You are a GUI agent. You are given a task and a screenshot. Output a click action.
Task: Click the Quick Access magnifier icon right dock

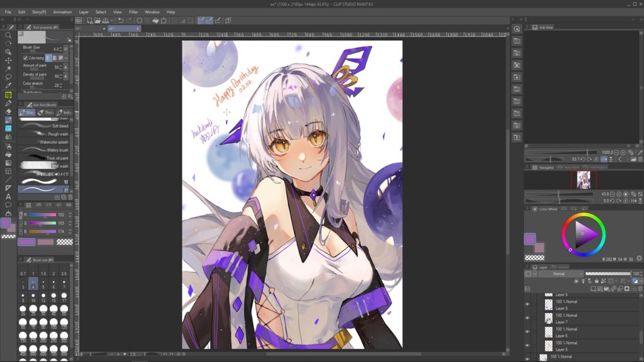517,29
